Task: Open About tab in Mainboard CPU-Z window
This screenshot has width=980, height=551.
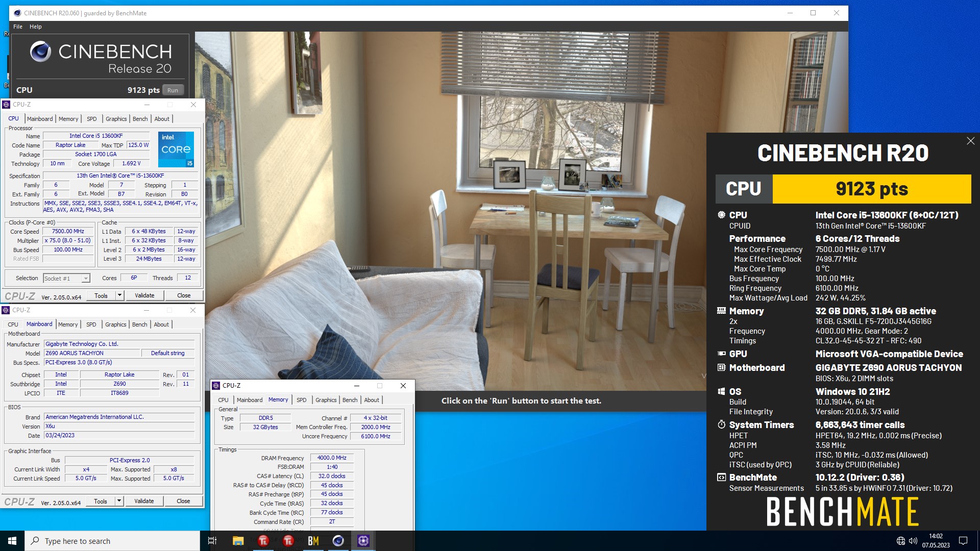Action: (x=161, y=324)
